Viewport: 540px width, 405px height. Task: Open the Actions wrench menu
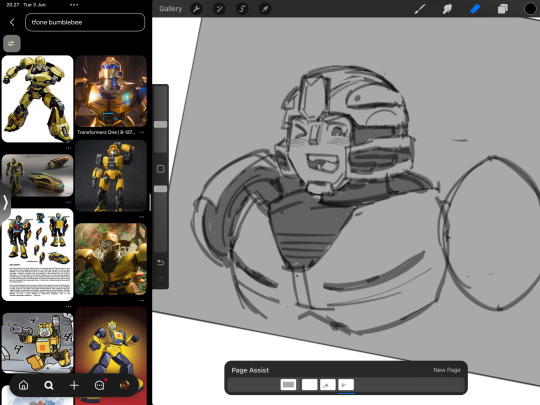196,9
